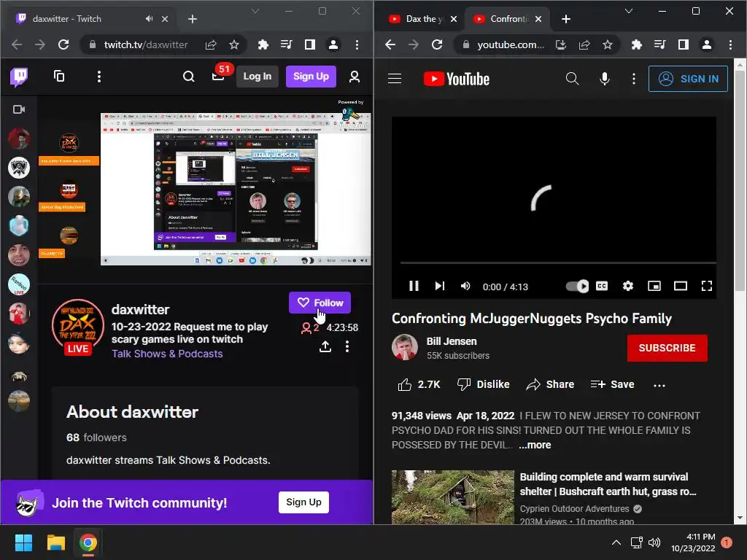Click the daxwitter LIVE avatar

pyautogui.click(x=78, y=327)
